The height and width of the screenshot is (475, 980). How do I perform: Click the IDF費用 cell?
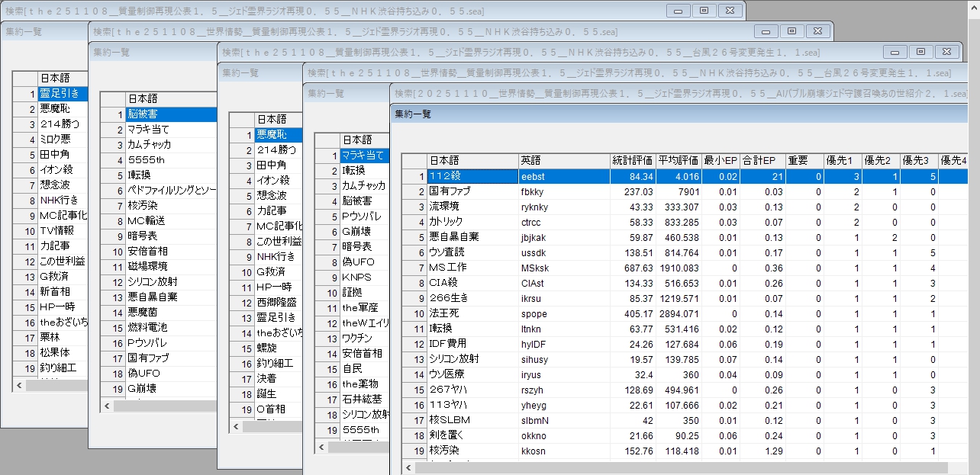pos(472,344)
